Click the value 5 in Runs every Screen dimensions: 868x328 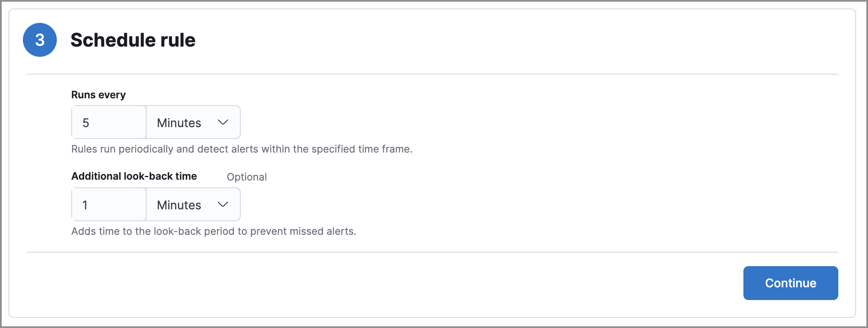[86, 123]
